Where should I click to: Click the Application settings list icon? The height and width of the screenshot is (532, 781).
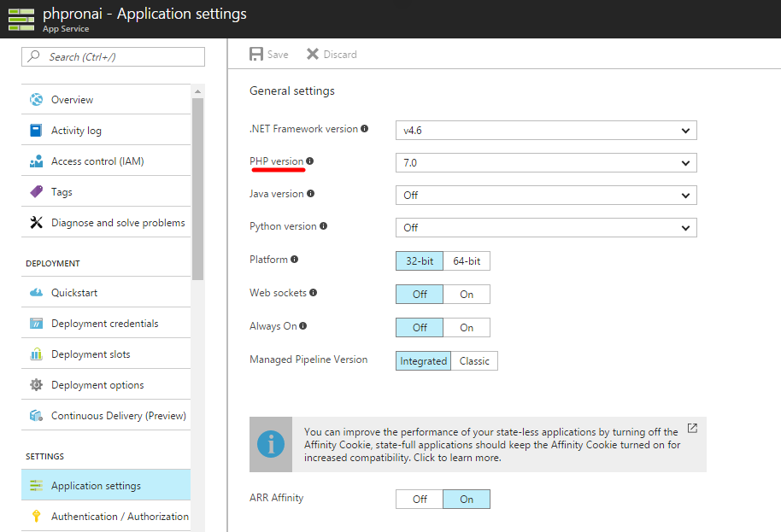pyautogui.click(x=37, y=485)
